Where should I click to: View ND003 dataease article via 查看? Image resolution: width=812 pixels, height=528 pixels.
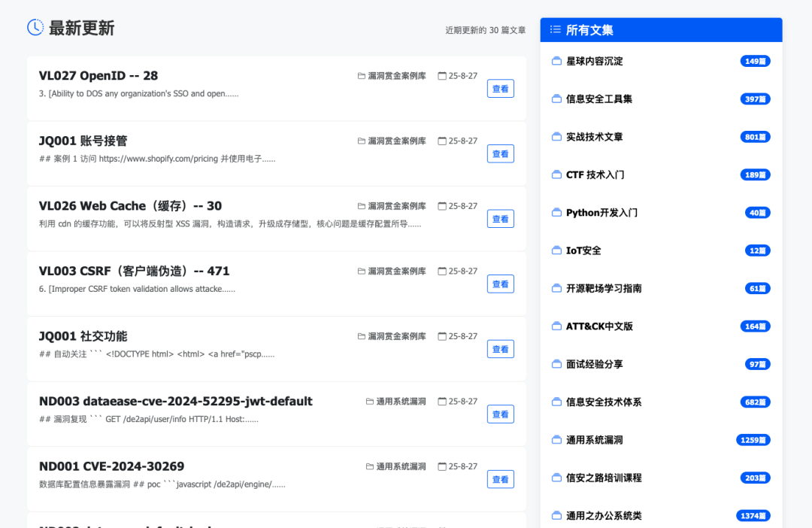tap(500, 414)
